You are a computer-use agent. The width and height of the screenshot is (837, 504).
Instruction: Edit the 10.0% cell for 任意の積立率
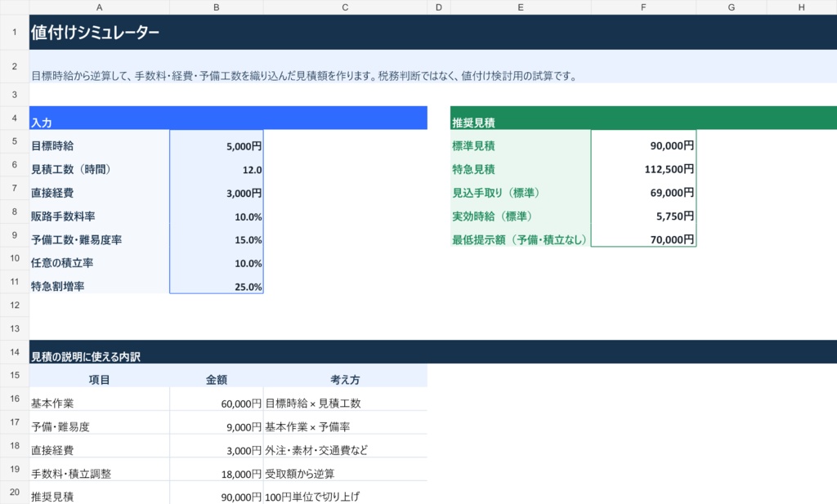216,258
